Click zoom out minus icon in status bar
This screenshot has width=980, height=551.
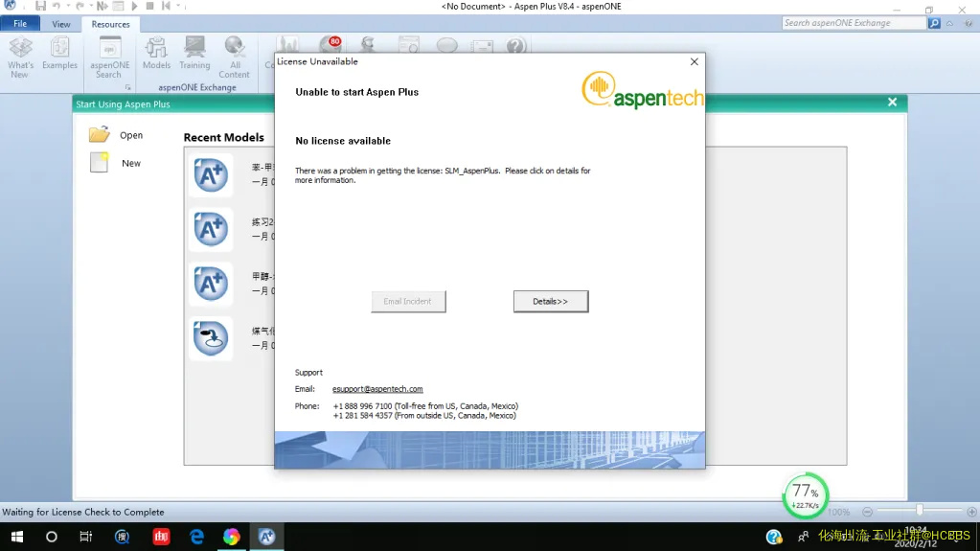[867, 512]
